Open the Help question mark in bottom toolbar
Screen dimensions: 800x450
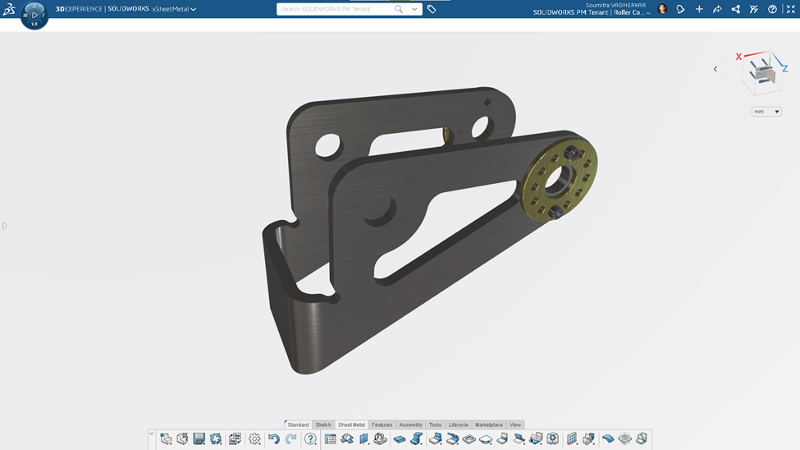[x=310, y=438]
